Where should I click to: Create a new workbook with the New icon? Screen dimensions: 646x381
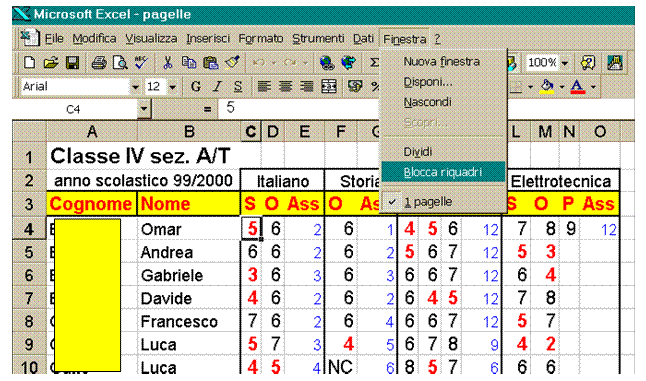click(29, 63)
